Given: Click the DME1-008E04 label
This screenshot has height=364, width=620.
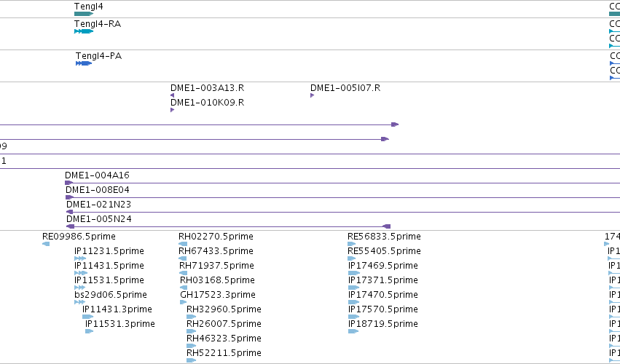Looking at the screenshot, I should tap(98, 190).
